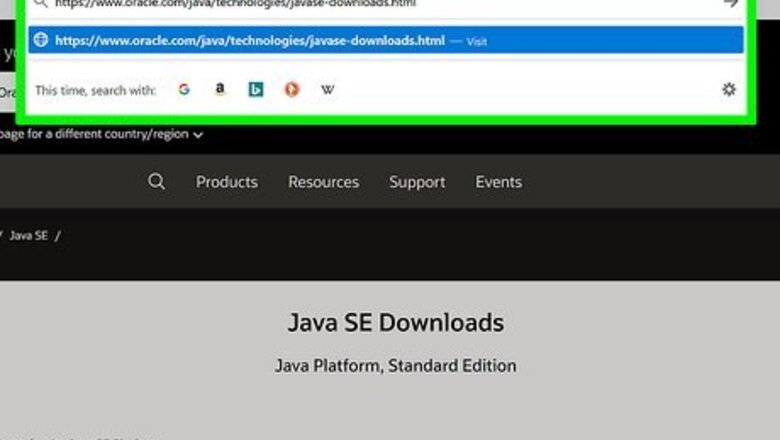The height and width of the screenshot is (440, 780).
Task: Click the 'Java Platform, Standard Edition' text
Action: click(395, 366)
